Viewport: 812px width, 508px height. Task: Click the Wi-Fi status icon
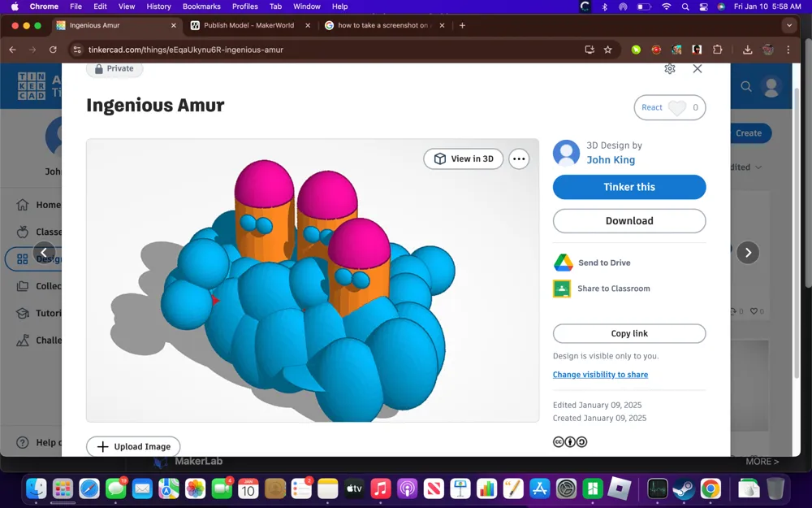(667, 7)
